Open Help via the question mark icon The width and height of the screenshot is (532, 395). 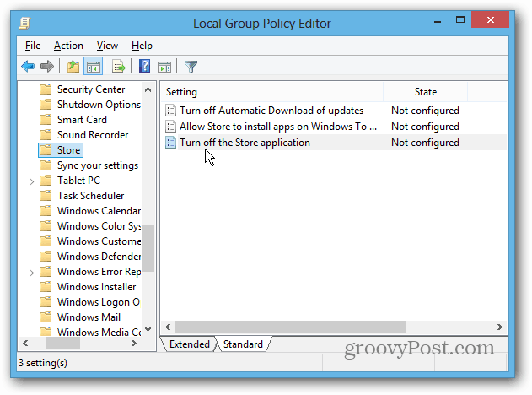tap(144, 66)
